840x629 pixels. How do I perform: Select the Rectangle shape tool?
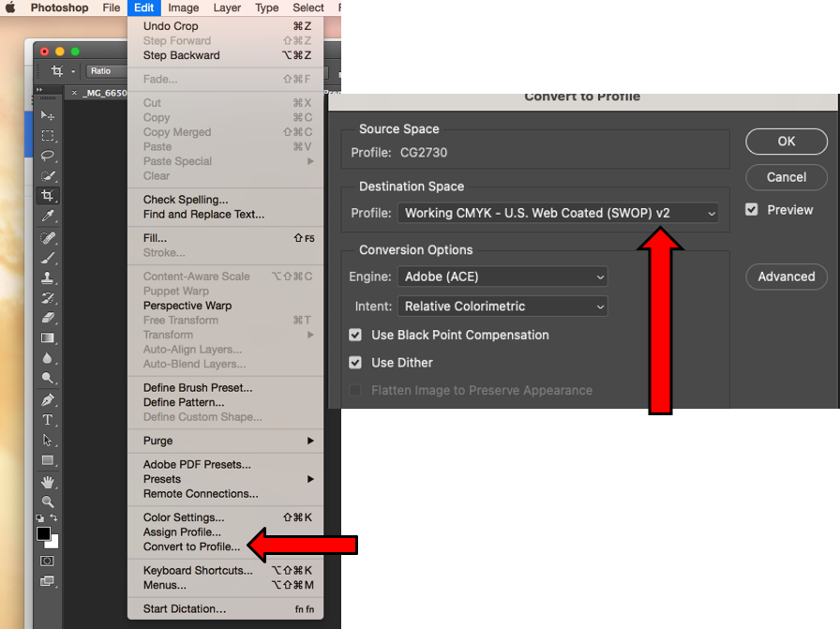tap(47, 460)
